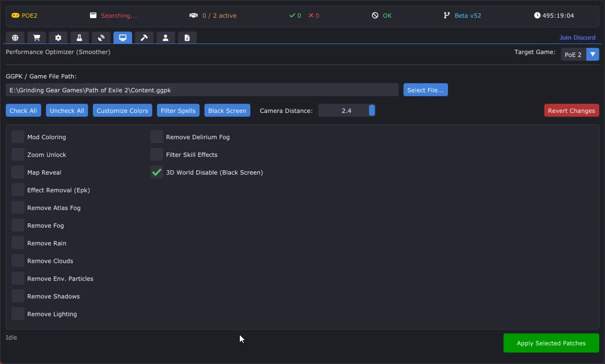Uncheck 3D World Disable (Black Screen)
This screenshot has width=605, height=364.
(157, 172)
